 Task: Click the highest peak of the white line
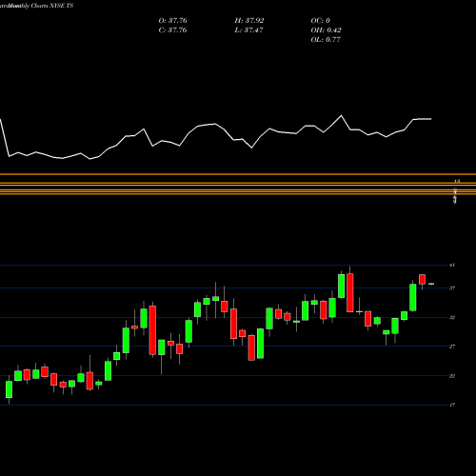pyautogui.click(x=342, y=115)
